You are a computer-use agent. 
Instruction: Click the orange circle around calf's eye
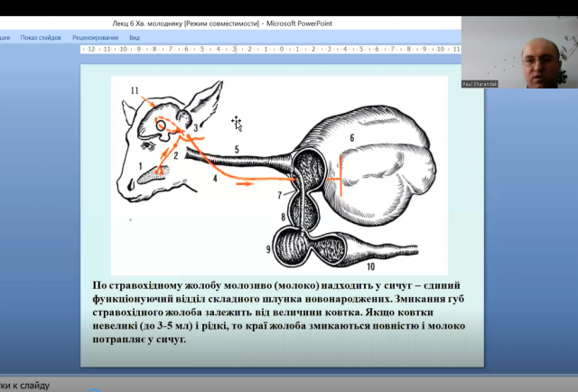tap(163, 124)
